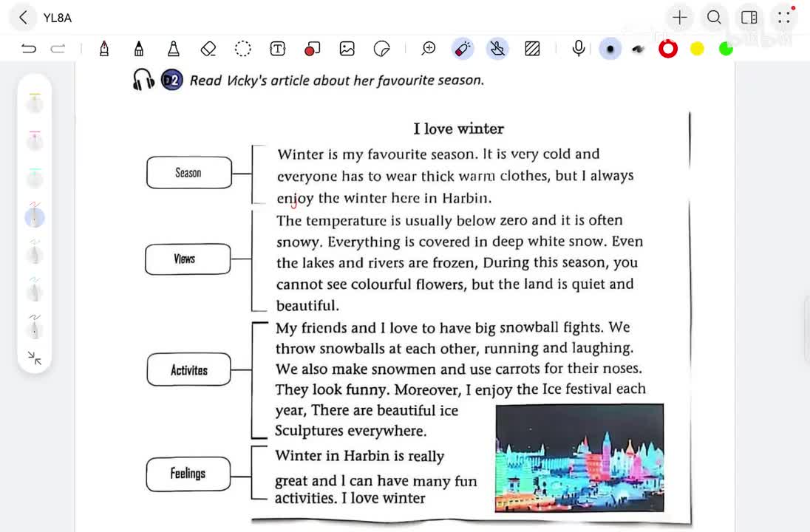The height and width of the screenshot is (532, 810).
Task: Choose the pink highlighter preset in sidebar
Action: pos(35,140)
